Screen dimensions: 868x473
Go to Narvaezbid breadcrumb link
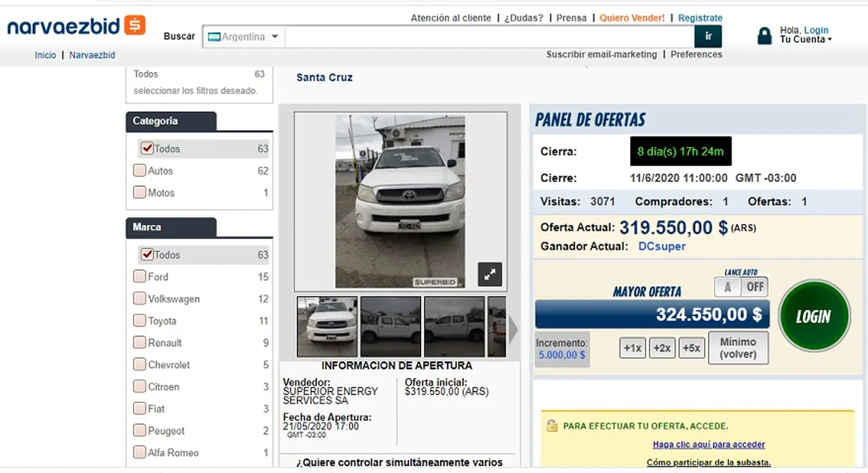click(x=92, y=55)
